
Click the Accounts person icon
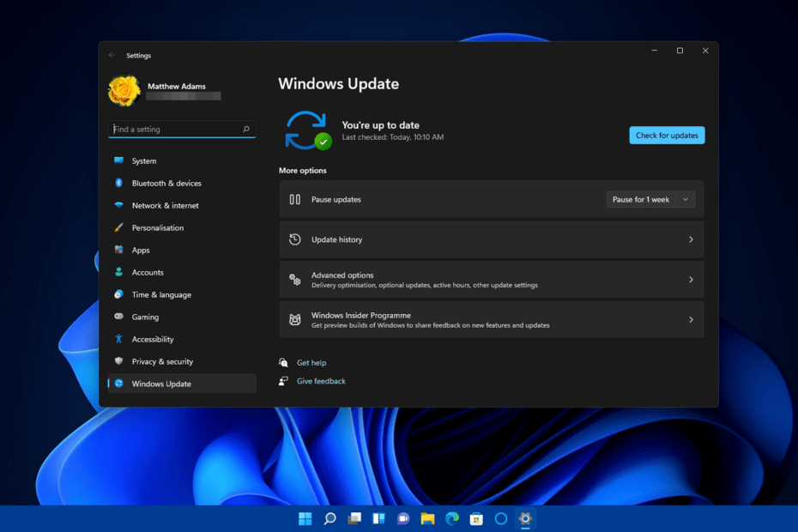[118, 272]
